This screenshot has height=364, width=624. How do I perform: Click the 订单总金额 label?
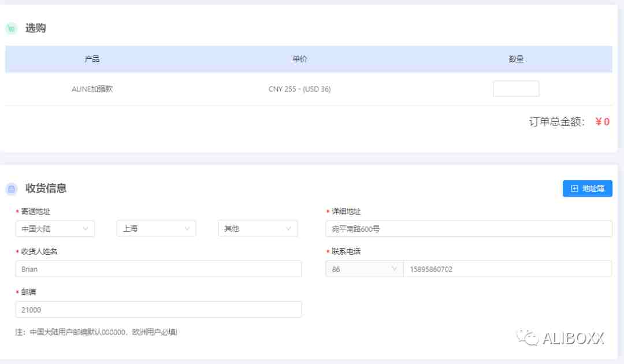tap(557, 122)
